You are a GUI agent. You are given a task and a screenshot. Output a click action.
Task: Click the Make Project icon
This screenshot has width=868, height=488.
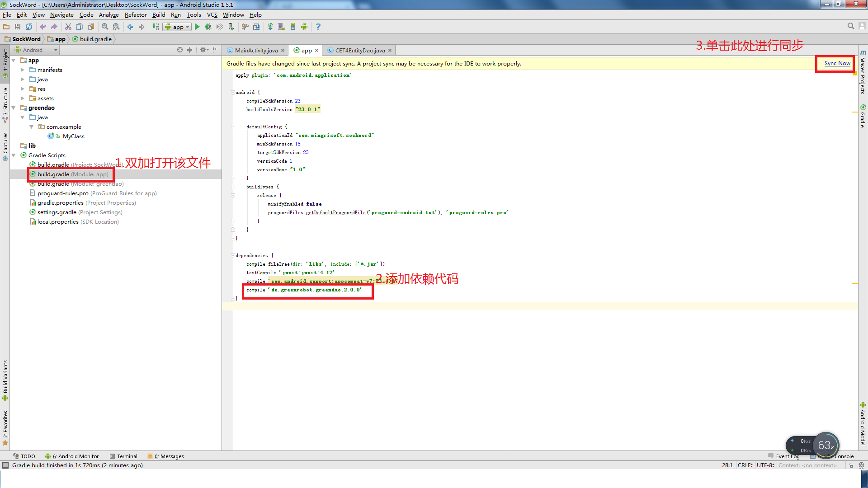point(156,27)
